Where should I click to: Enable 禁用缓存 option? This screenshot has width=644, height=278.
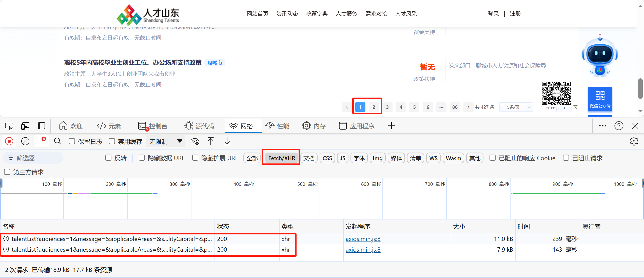(x=112, y=141)
